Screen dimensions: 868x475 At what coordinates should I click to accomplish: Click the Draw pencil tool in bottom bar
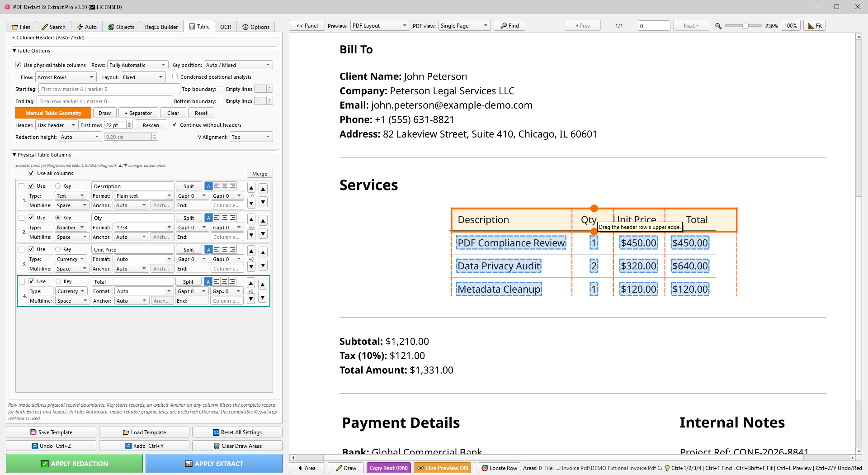(346, 468)
